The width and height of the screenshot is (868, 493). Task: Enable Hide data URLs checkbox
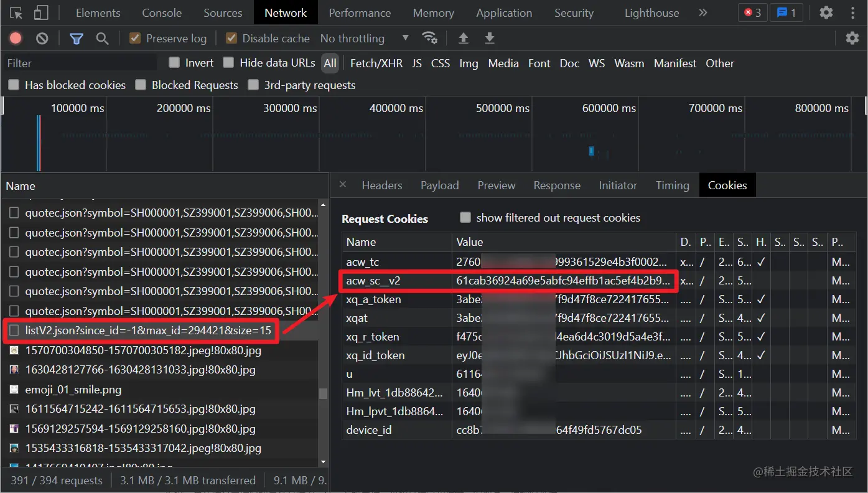[x=228, y=62]
